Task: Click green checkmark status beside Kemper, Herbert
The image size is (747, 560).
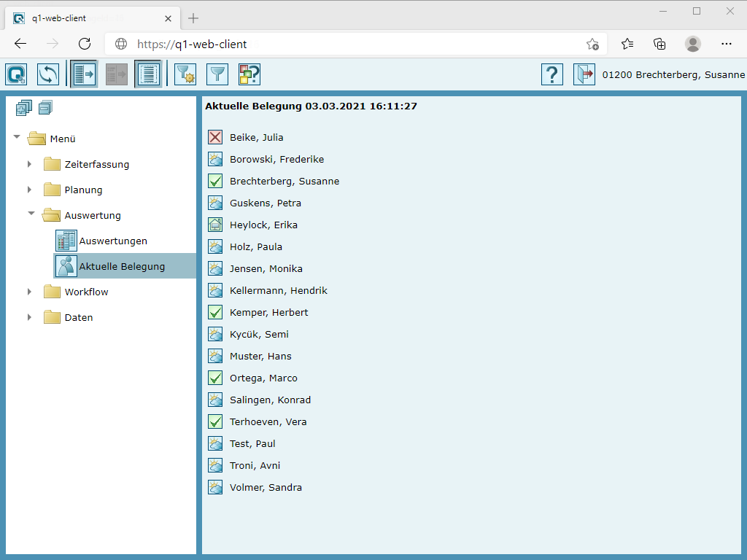Action: click(x=215, y=312)
